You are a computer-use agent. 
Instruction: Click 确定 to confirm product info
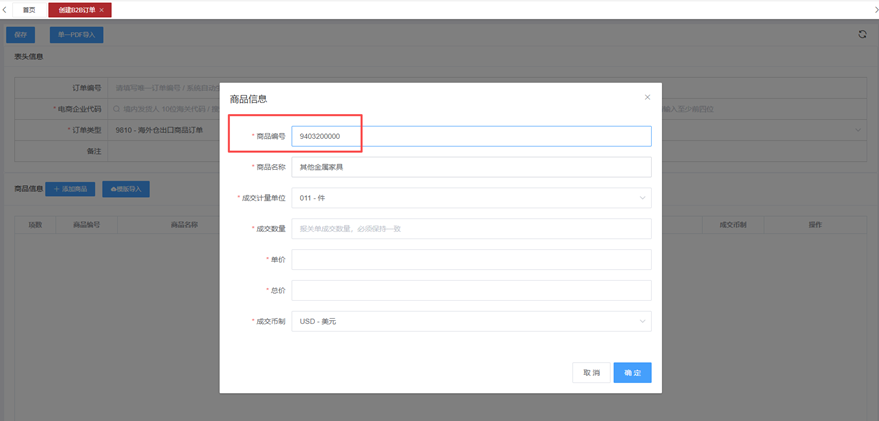pos(632,373)
